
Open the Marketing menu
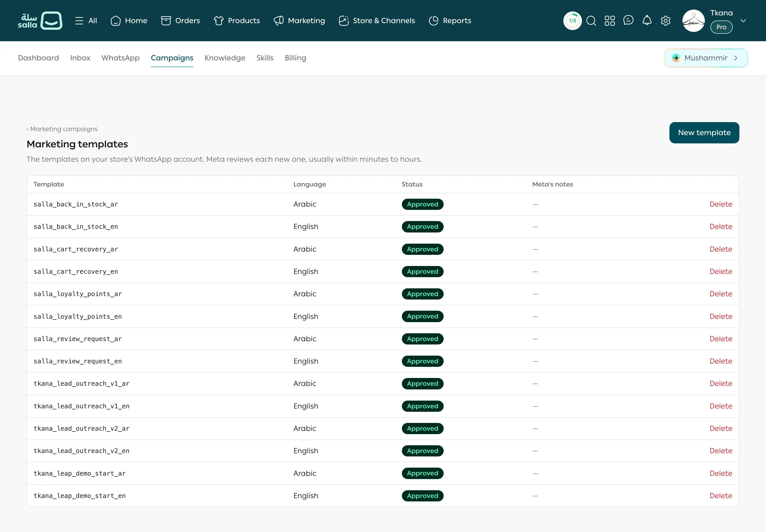click(299, 21)
